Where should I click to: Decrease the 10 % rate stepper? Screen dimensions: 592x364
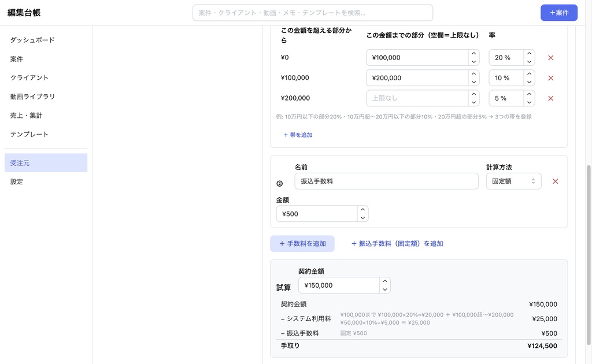click(530, 82)
